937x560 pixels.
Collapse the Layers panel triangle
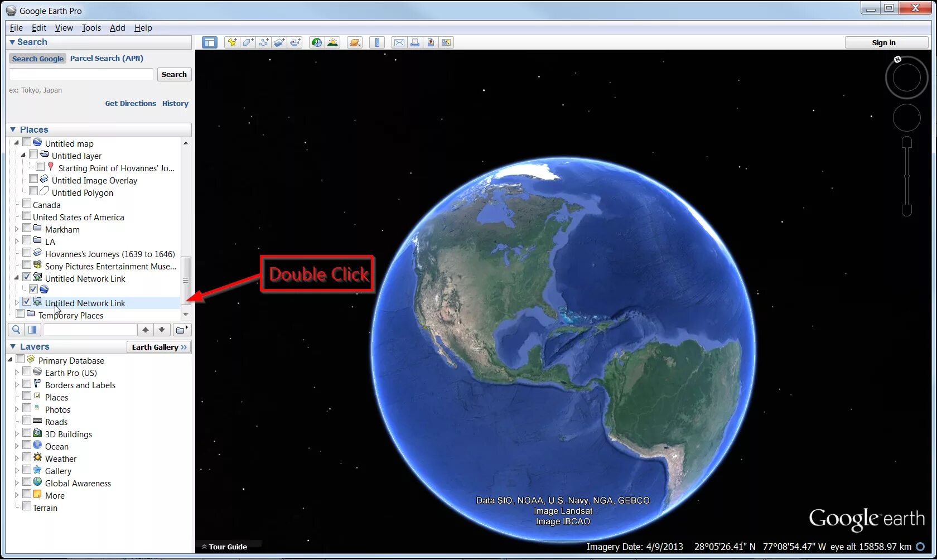pyautogui.click(x=13, y=347)
